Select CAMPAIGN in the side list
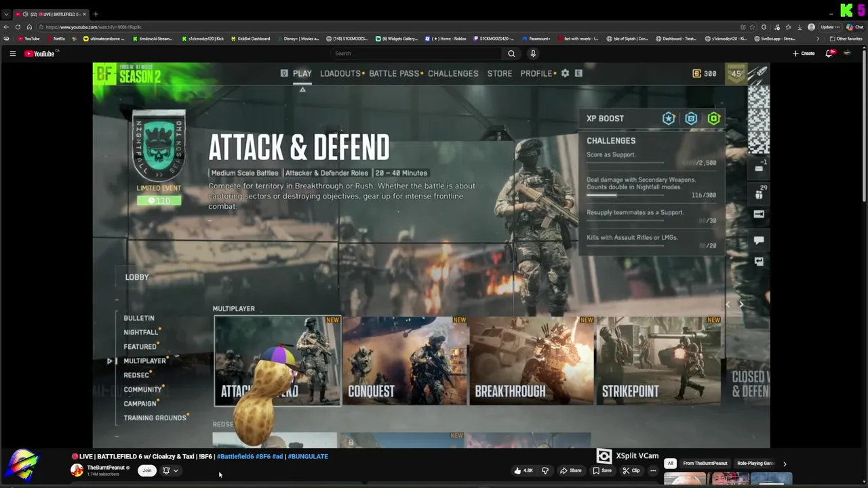Screen dimensions: 868x488 click(x=140, y=403)
